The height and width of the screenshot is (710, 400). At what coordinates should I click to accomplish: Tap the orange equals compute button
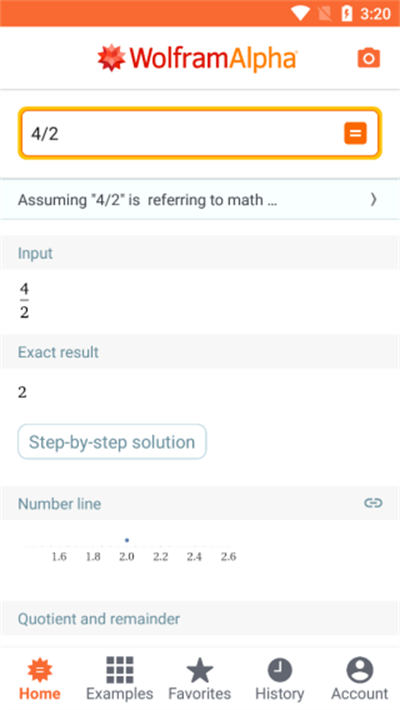click(x=355, y=133)
